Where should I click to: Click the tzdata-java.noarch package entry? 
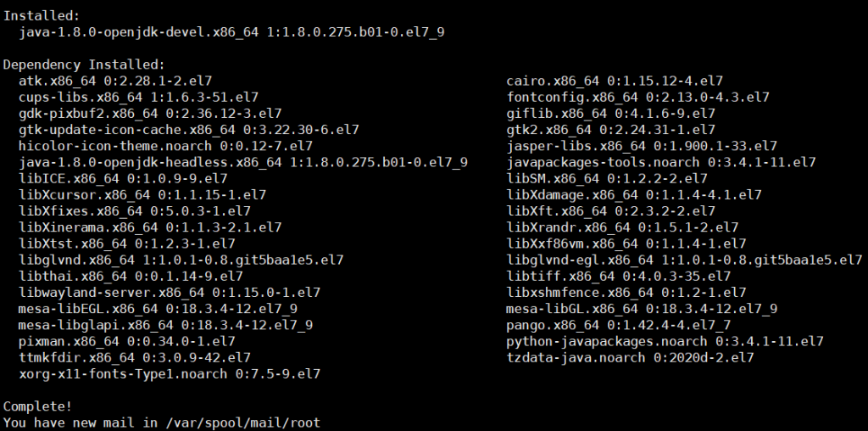coord(629,357)
